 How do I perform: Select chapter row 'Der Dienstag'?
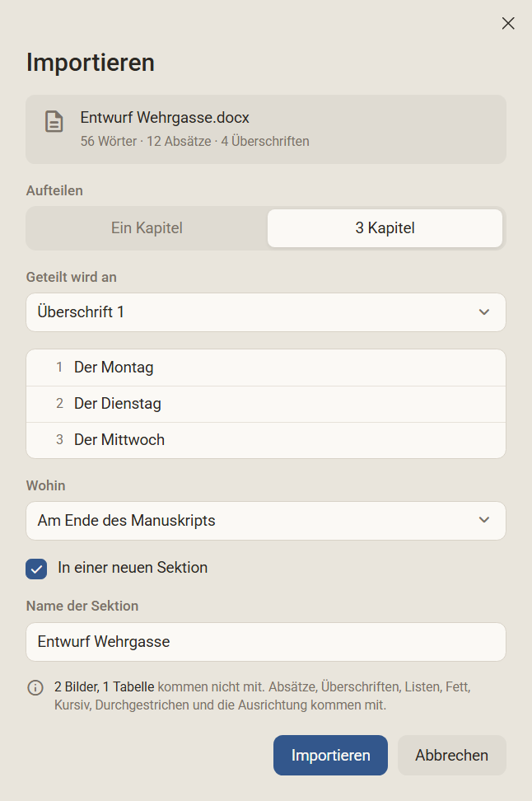pos(266,404)
